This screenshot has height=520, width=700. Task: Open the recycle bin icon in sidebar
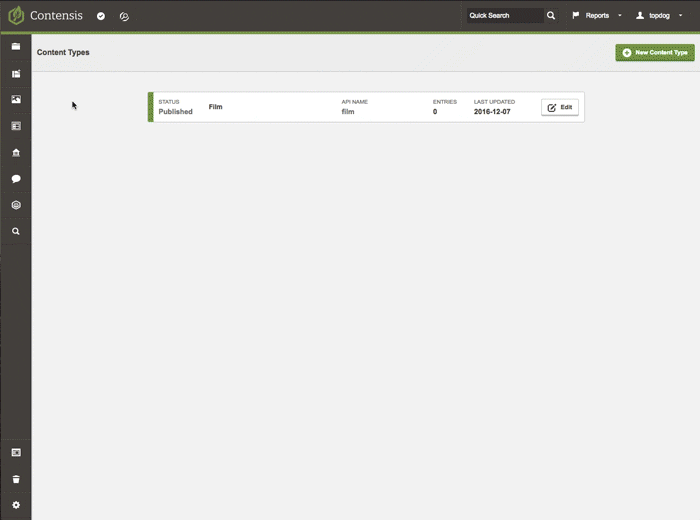16,479
